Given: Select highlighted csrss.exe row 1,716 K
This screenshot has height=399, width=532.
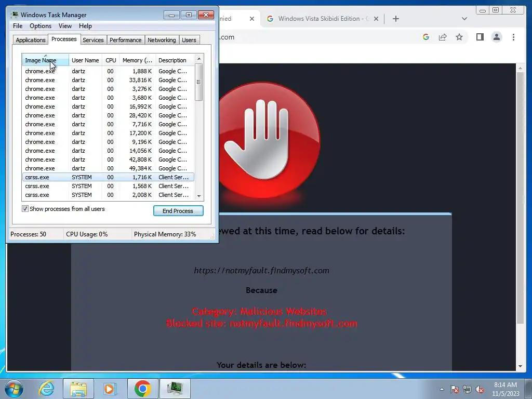Looking at the screenshot, I should [108, 177].
